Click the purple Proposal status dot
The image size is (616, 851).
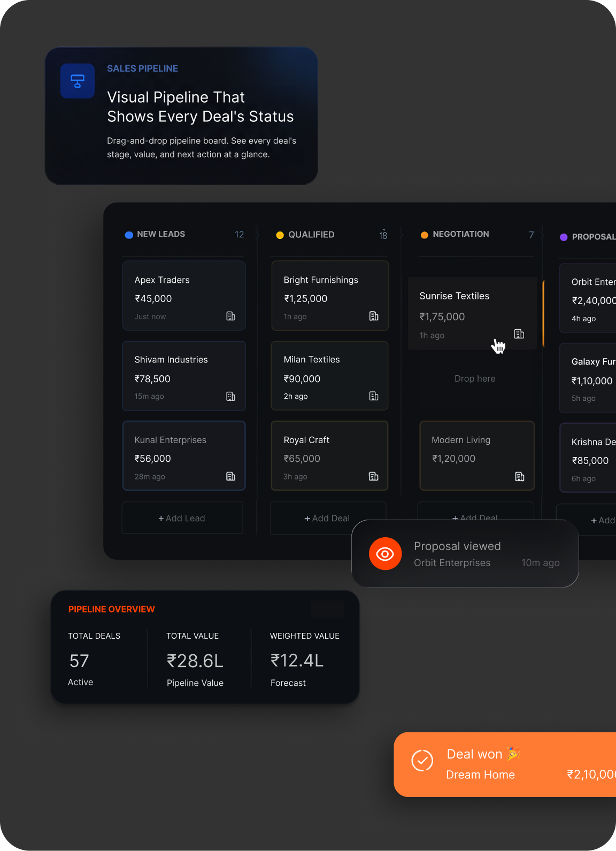pos(564,237)
